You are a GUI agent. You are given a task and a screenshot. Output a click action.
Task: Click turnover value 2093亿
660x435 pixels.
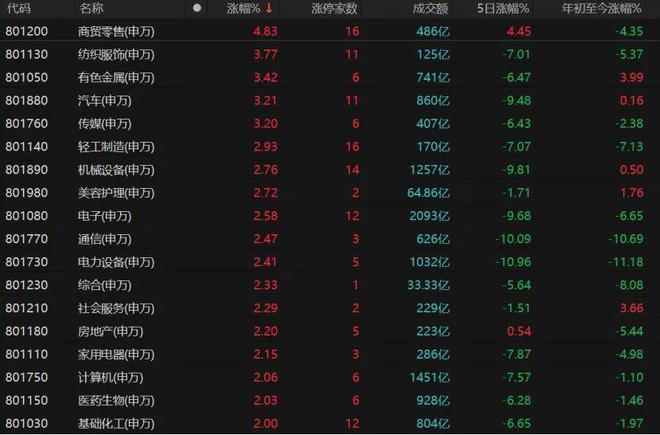(x=430, y=216)
